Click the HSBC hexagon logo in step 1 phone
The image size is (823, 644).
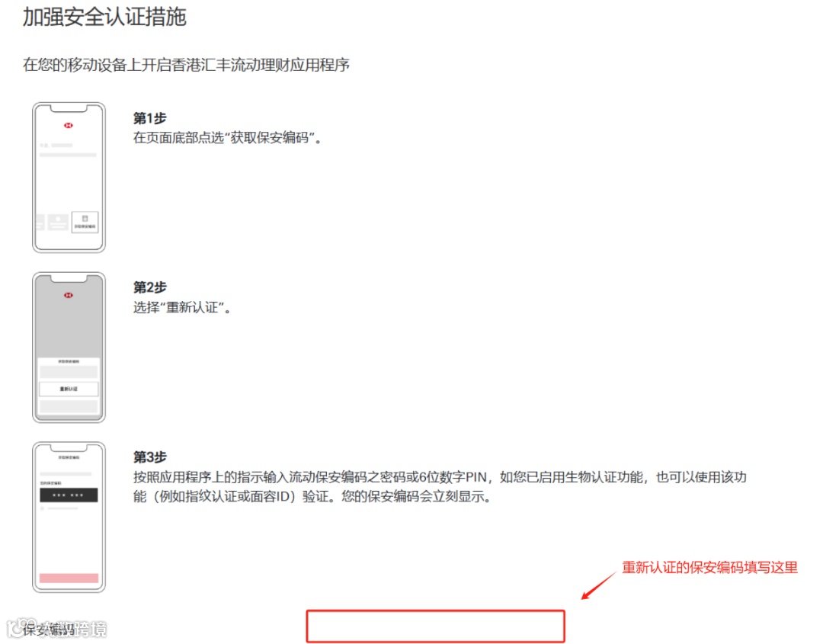tap(68, 125)
